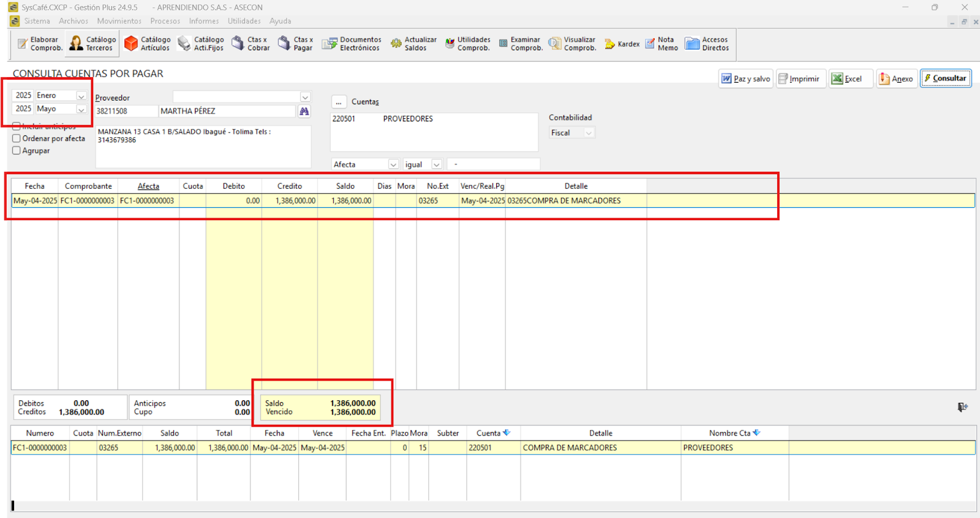The height and width of the screenshot is (518, 980).
Task: Click the provider ID field 38211508
Action: pos(126,112)
